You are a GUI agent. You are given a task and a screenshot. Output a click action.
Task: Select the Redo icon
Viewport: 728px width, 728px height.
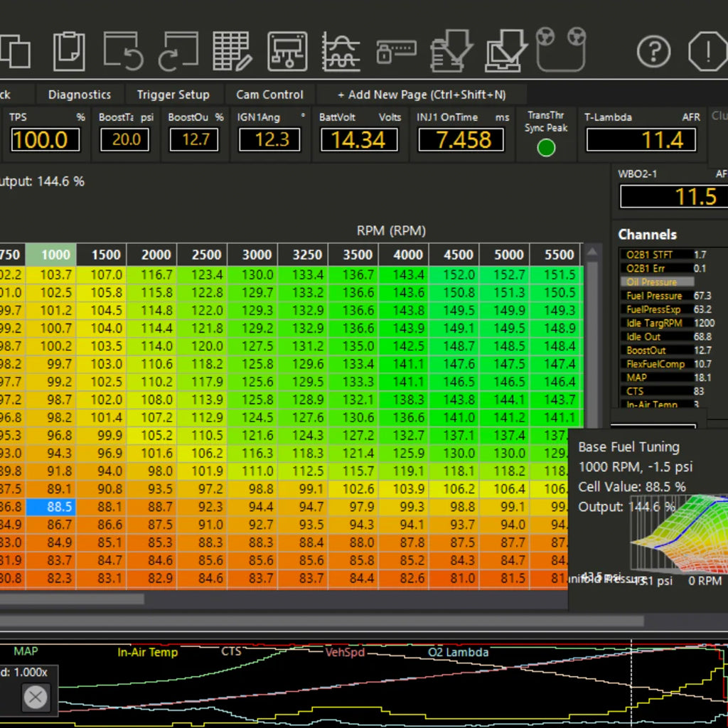178,51
